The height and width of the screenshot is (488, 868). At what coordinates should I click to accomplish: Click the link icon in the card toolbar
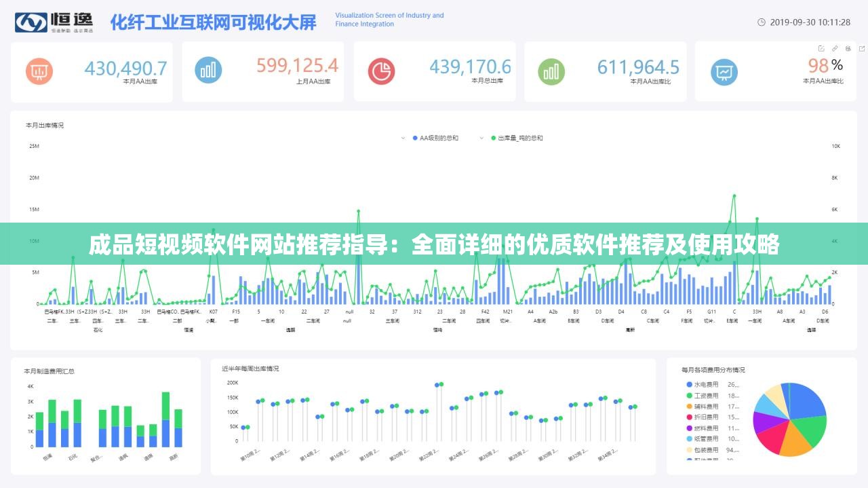click(x=835, y=49)
